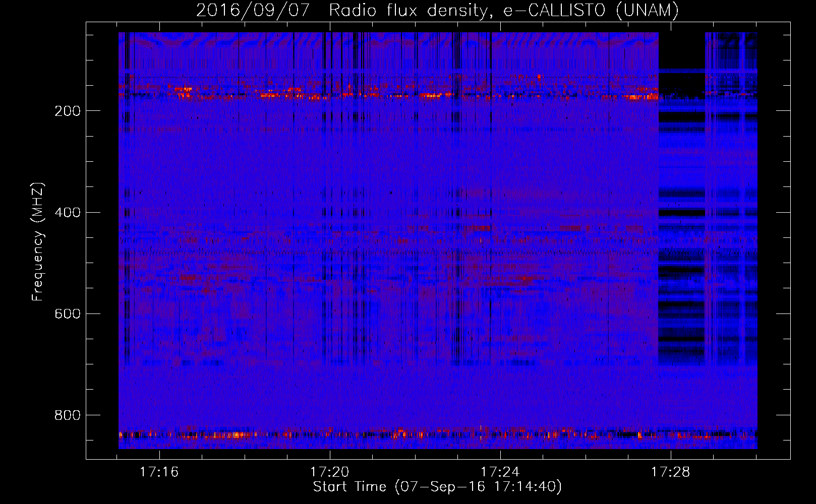
Task: Click the 17:24 time tick label
Action: click(500, 472)
